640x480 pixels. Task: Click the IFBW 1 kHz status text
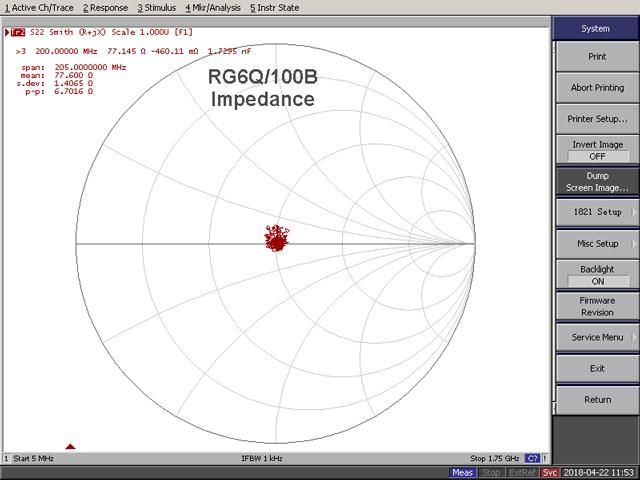(x=262, y=458)
